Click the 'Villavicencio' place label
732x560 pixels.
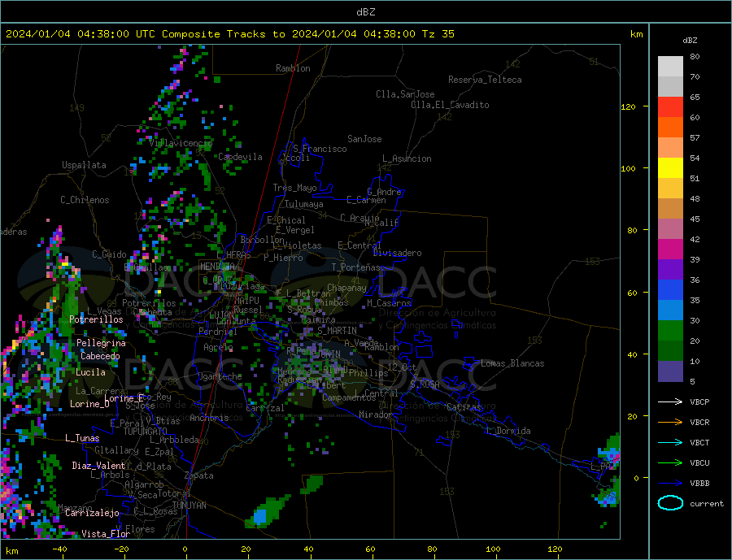(181, 143)
